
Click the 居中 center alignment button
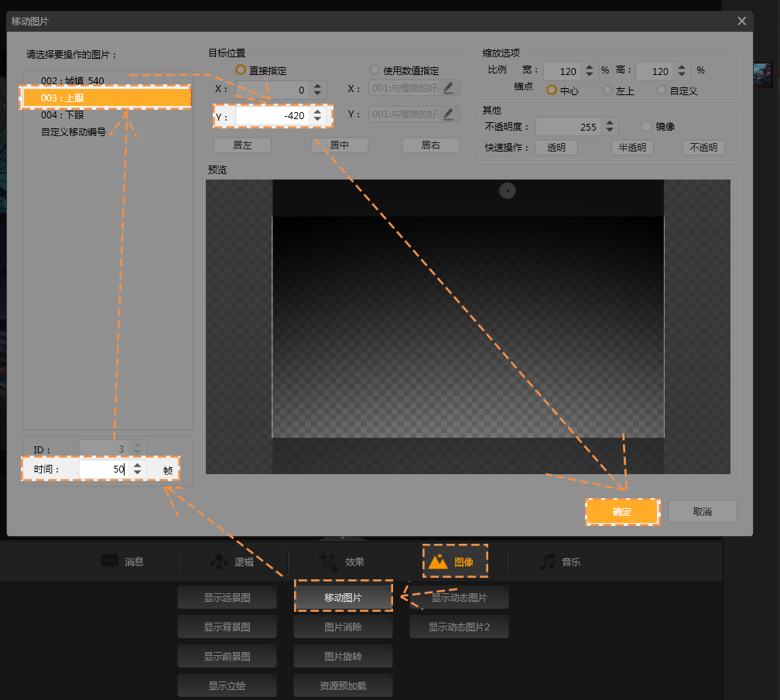pos(339,145)
